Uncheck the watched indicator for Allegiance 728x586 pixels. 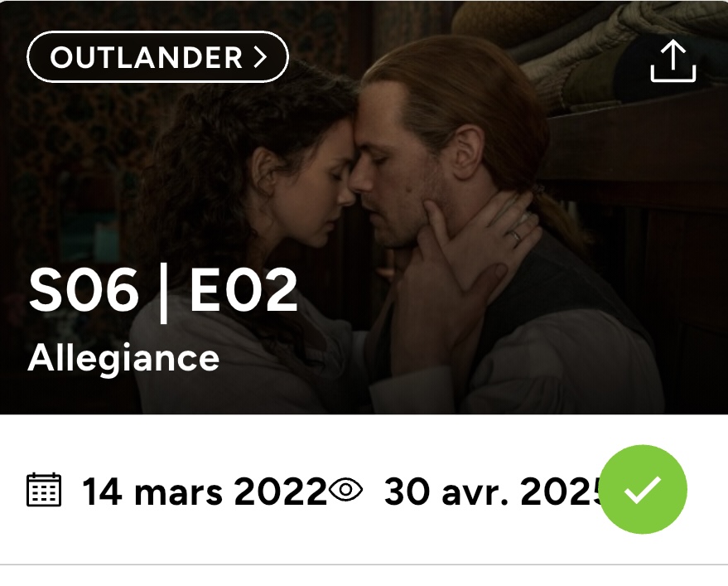tap(643, 489)
